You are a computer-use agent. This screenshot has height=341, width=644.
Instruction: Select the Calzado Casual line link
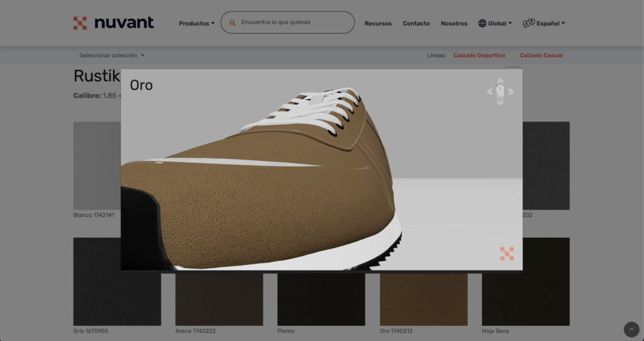coord(541,55)
